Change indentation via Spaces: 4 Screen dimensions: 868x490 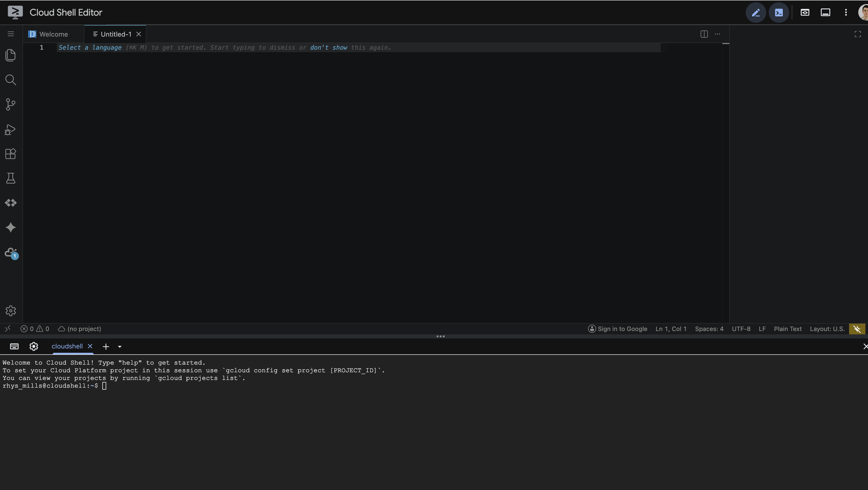point(709,329)
